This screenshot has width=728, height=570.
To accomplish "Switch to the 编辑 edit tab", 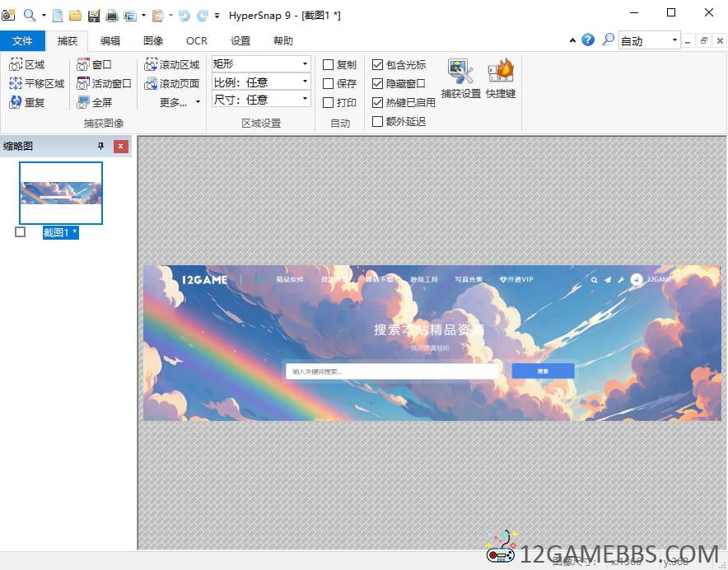I will pyautogui.click(x=110, y=41).
